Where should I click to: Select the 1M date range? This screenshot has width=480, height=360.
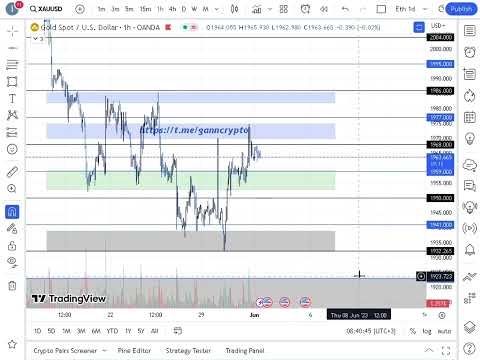point(66,331)
